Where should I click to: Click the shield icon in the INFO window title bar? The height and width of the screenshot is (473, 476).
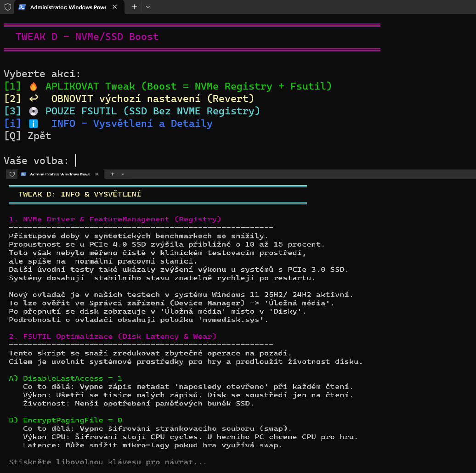pos(12,175)
